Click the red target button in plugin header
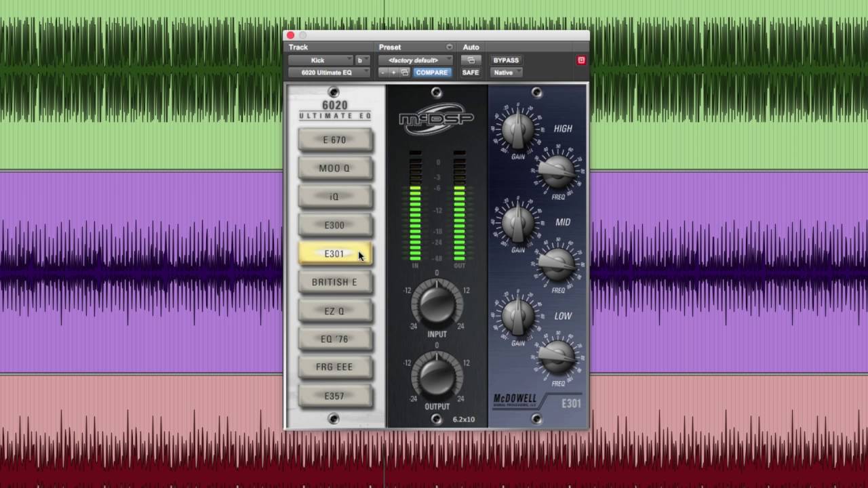 [x=581, y=60]
